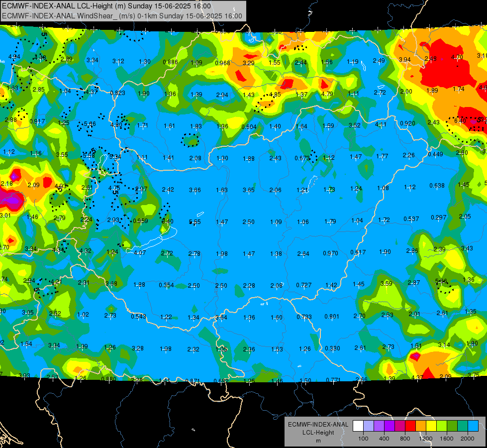
Task: Click the lime yellow-green legend swatch
Action: click(x=442, y=426)
